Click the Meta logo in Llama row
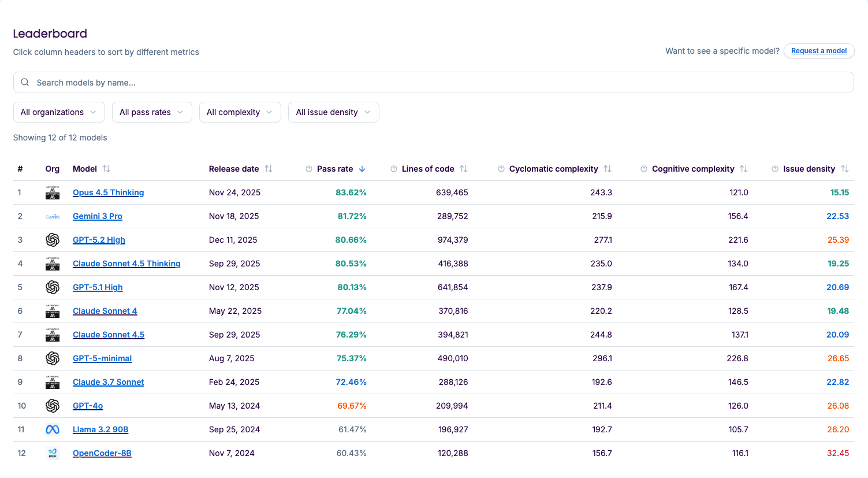This screenshot has width=868, height=478. 53,429
